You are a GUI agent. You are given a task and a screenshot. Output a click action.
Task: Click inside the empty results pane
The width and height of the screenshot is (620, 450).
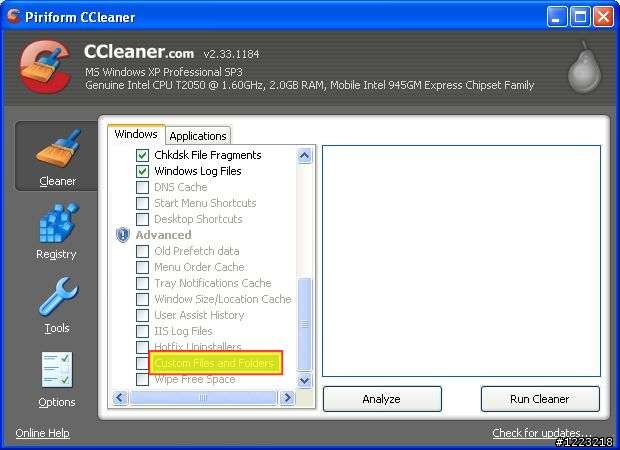click(x=461, y=261)
